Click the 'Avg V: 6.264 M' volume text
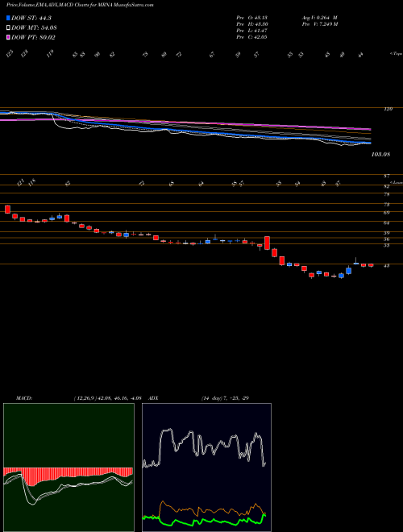 click(x=320, y=18)
